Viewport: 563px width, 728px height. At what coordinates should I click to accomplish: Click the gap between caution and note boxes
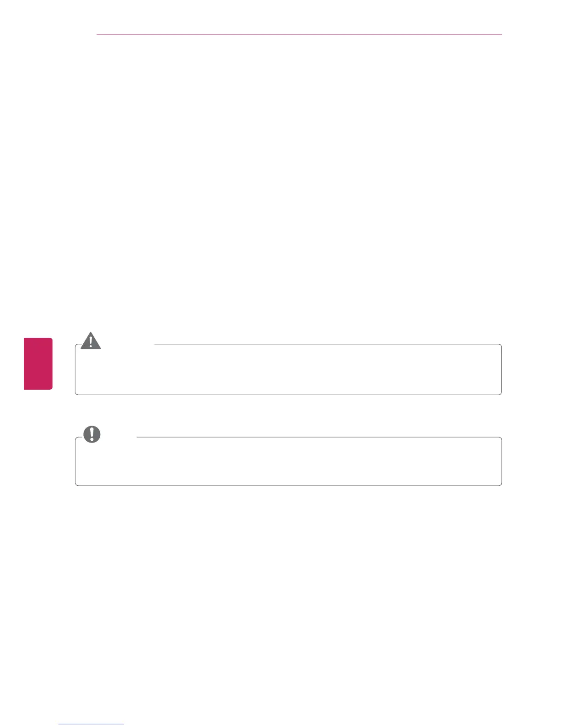[288, 416]
